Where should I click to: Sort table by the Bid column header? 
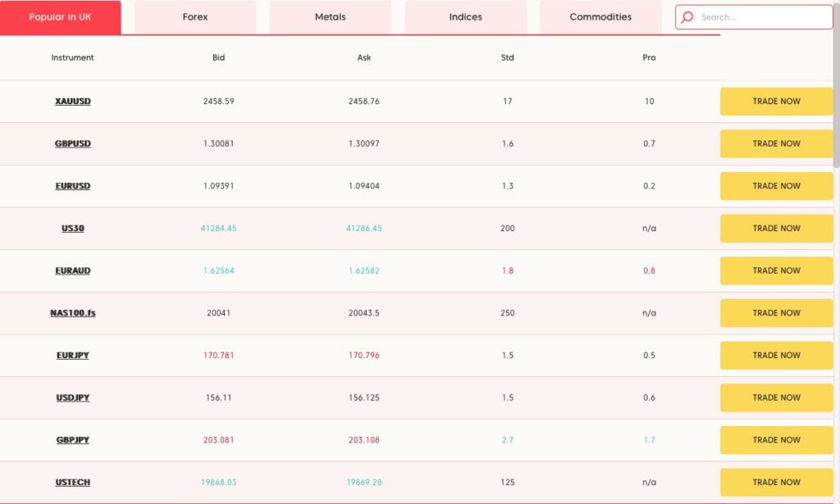tap(217, 57)
